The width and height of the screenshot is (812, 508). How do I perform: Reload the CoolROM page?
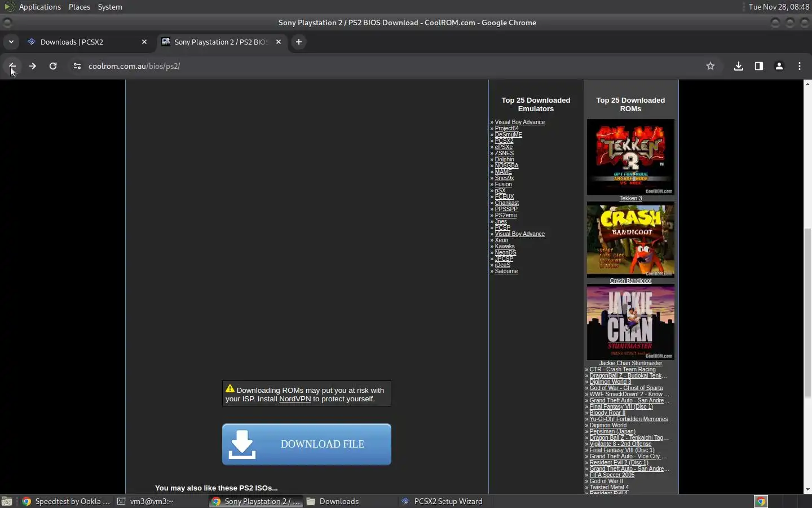tap(53, 66)
